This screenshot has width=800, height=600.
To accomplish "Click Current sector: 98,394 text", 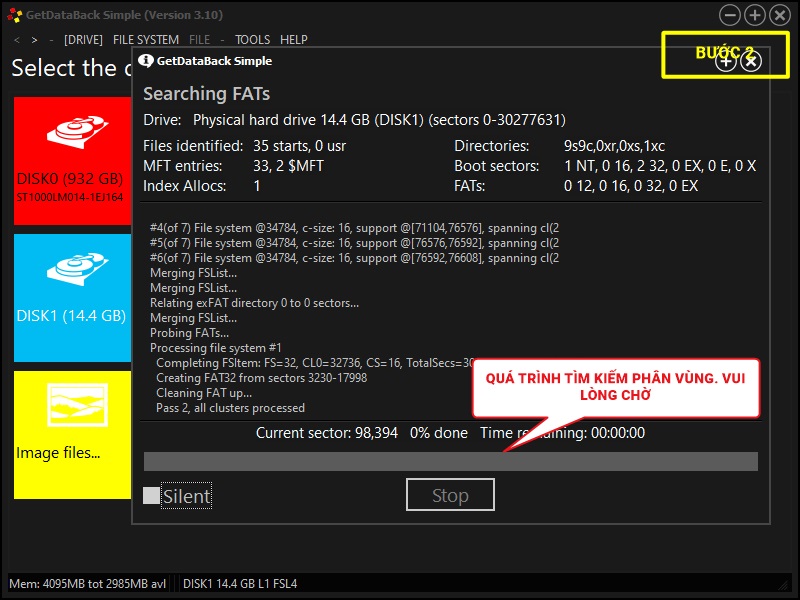I will coord(327,433).
